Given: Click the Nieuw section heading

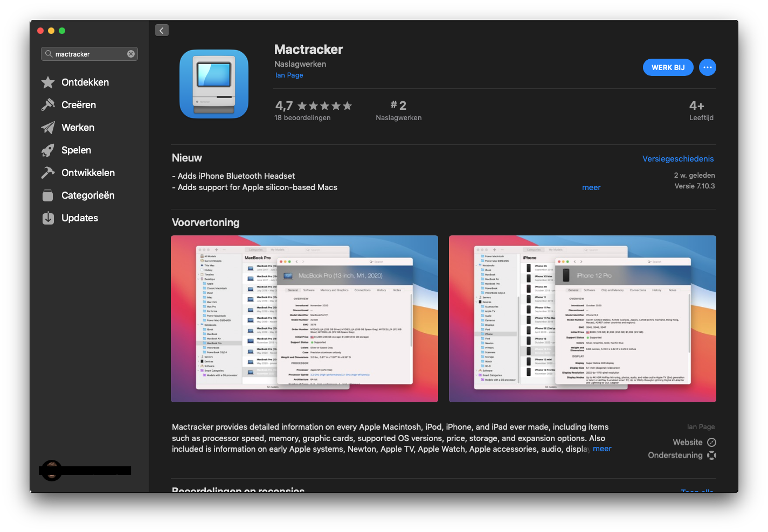Looking at the screenshot, I should tap(187, 158).
